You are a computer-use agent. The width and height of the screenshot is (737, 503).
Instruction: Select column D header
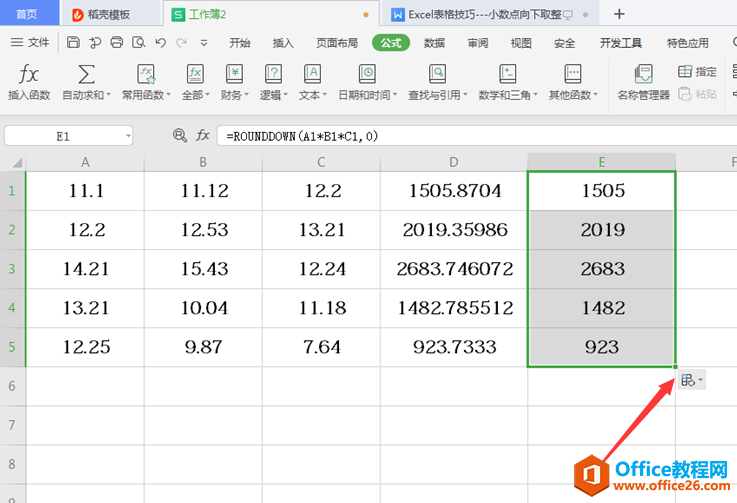tap(454, 162)
